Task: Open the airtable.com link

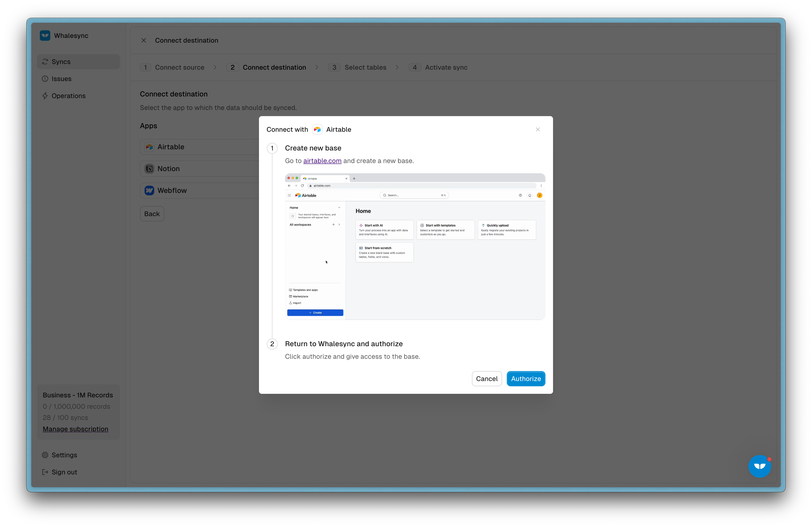Action: pyautogui.click(x=322, y=161)
